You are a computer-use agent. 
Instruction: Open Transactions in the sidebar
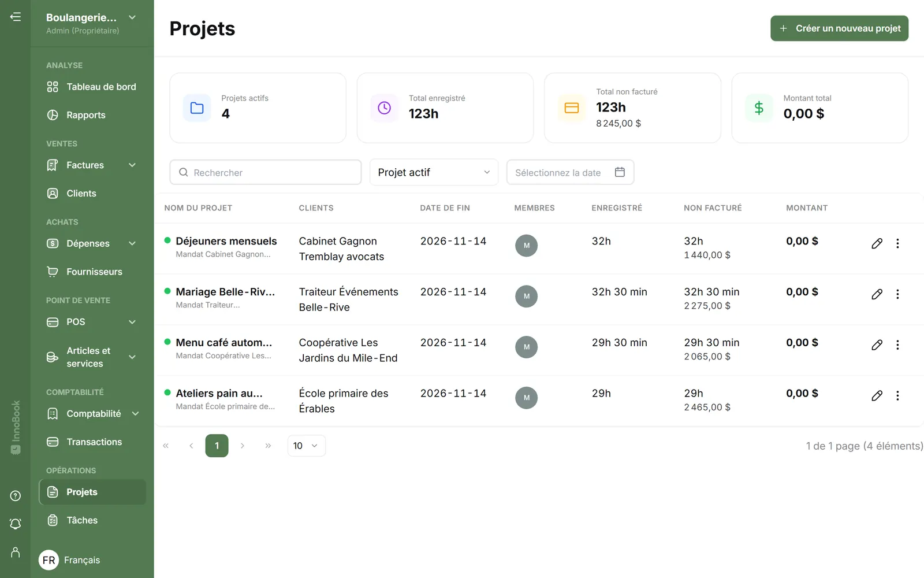click(92, 442)
